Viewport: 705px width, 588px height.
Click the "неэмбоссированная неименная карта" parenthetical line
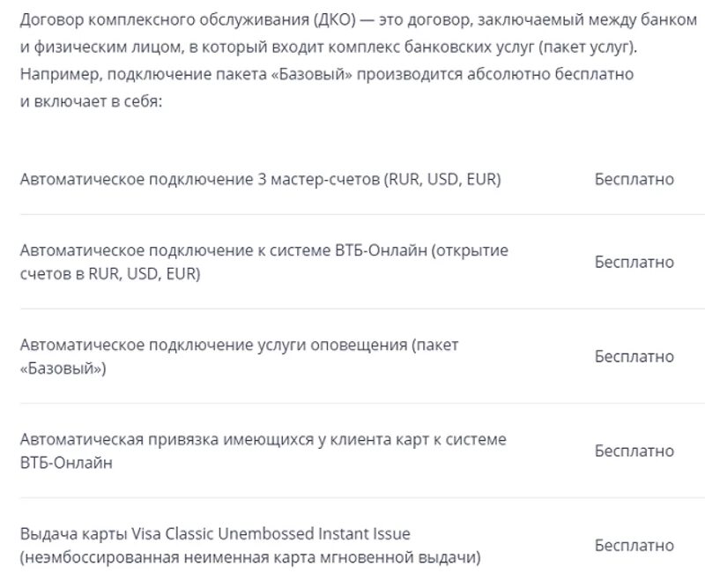(x=250, y=558)
